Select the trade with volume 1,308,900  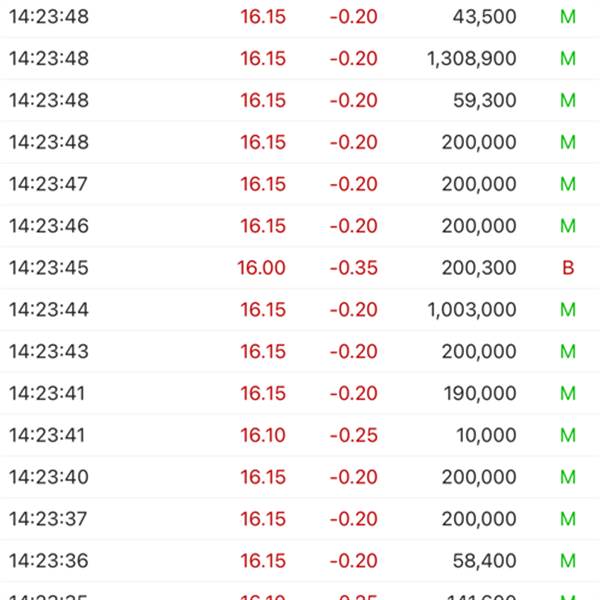[471, 59]
